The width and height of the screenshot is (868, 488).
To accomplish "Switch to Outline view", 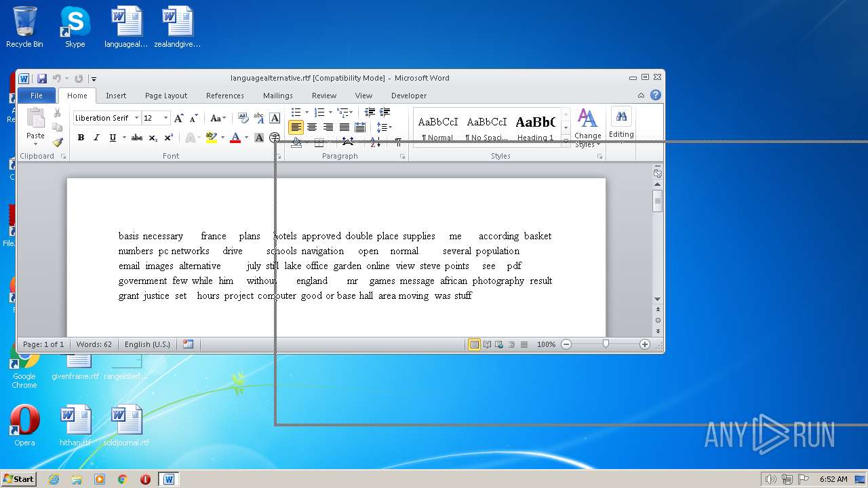I will click(511, 344).
